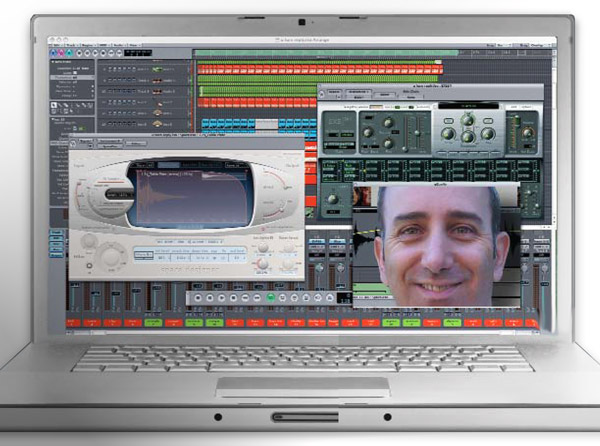Toggle green Cycle button on floating transport
This screenshot has width=600, height=446.
coord(271,298)
